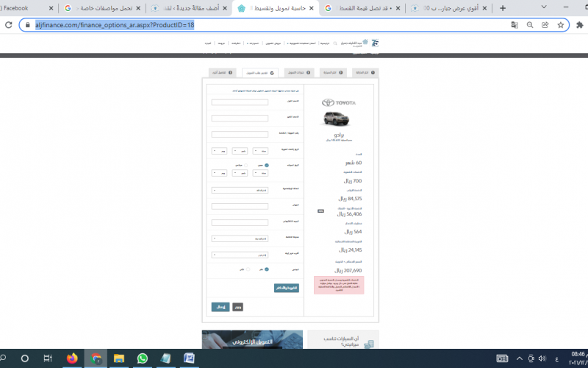Launch Firefox from the taskbar

pyautogui.click(x=72, y=358)
